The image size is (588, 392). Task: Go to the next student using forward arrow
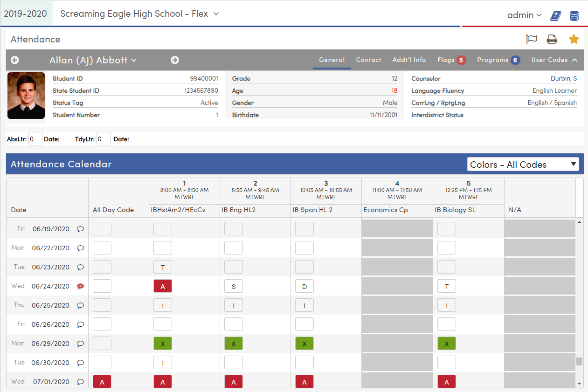[x=175, y=60]
